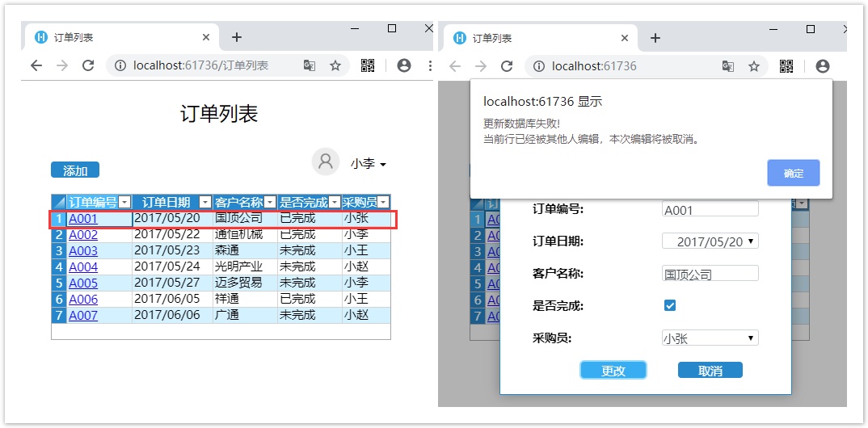868x428 pixels.
Task: Click the back arrow in left browser
Action: 36,65
